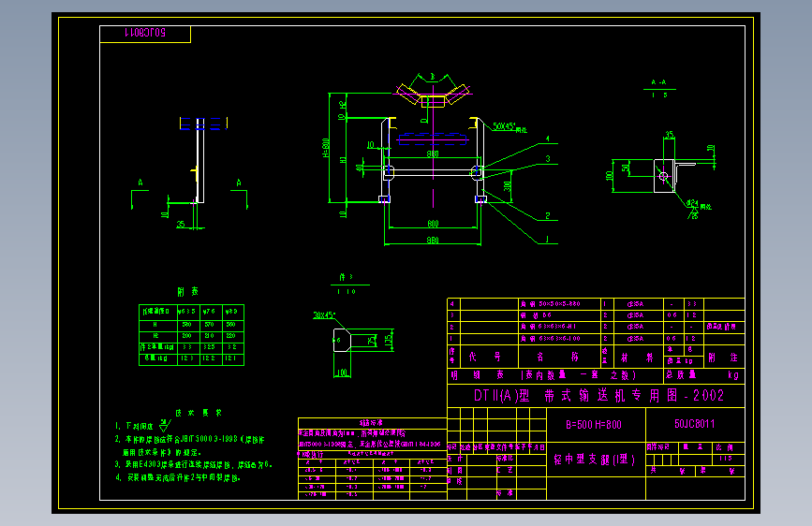Click the φ63.5 column header in attached table
Viewport: 812px width, 526px height.
click(187, 311)
